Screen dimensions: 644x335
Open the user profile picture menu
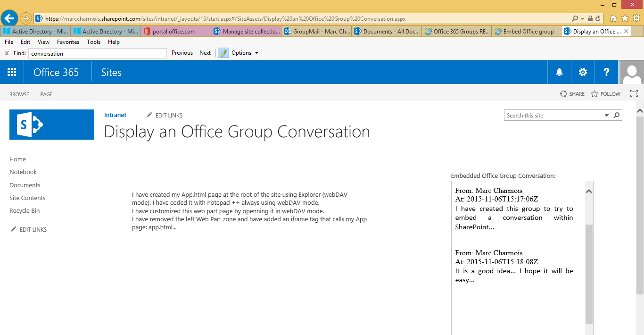click(x=632, y=72)
